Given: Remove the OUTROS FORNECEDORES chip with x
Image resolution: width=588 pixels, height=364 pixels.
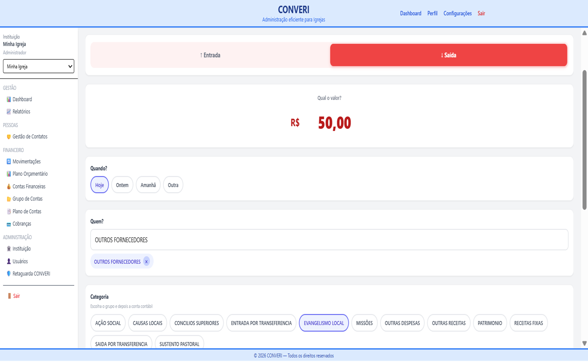Looking at the screenshot, I should pos(146,262).
